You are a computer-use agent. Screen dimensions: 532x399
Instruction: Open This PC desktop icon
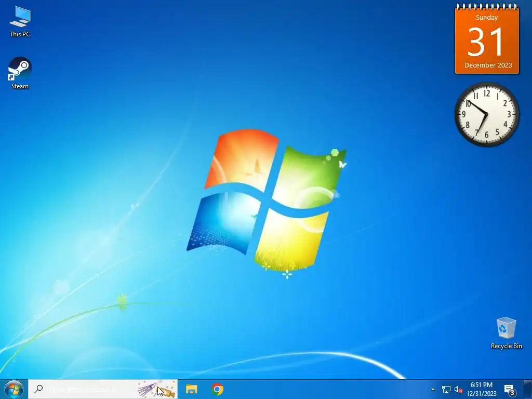[x=20, y=22]
